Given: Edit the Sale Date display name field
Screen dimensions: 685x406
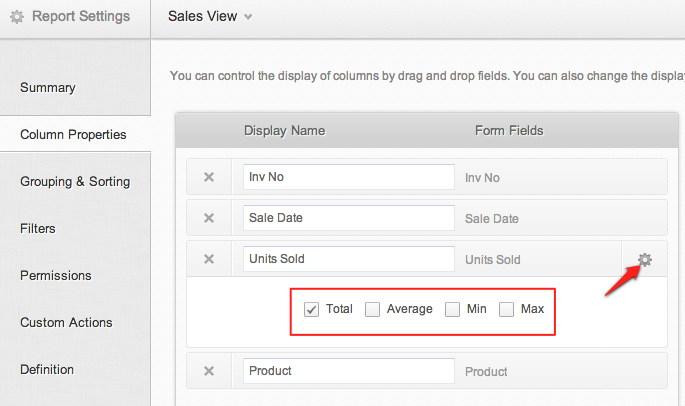Looking at the screenshot, I should pyautogui.click(x=349, y=218).
